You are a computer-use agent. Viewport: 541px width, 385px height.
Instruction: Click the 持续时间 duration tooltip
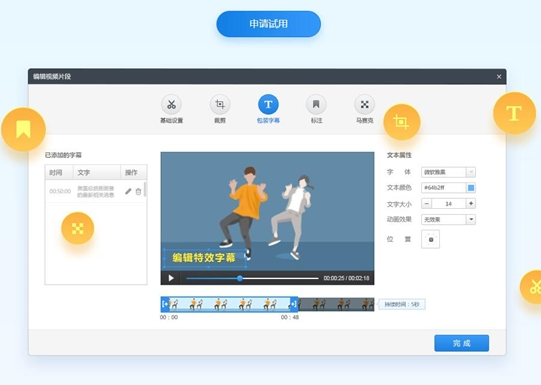pyautogui.click(x=402, y=304)
